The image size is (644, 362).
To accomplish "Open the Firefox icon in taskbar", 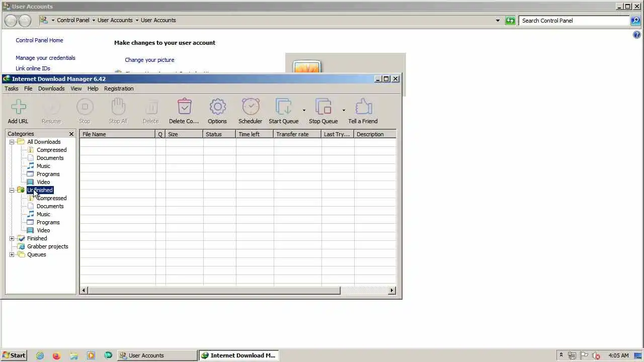I will pos(56,355).
